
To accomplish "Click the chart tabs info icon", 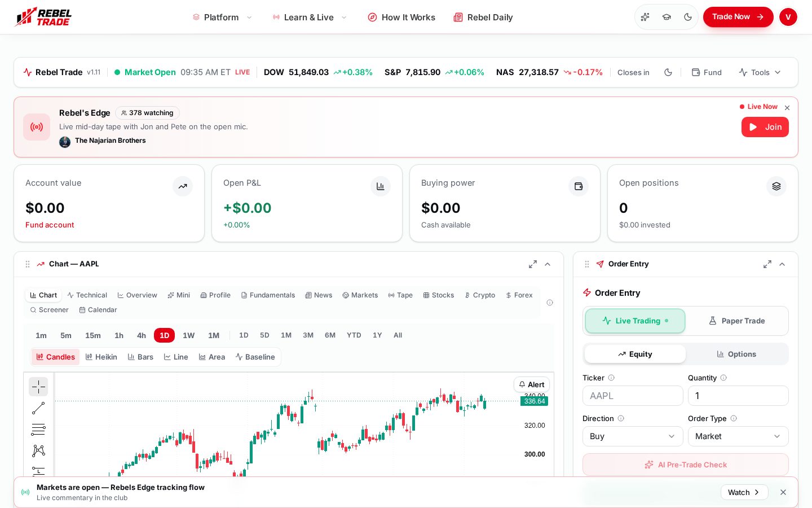I will click(550, 303).
